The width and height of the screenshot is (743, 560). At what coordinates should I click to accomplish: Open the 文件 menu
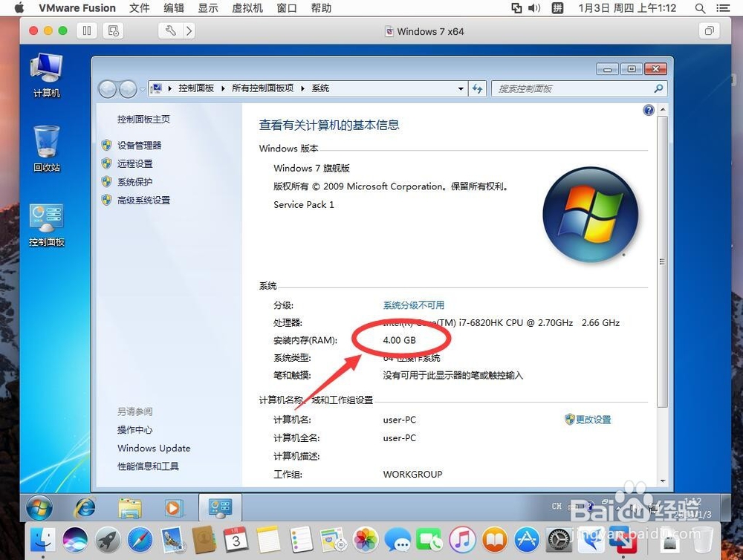[x=140, y=8]
